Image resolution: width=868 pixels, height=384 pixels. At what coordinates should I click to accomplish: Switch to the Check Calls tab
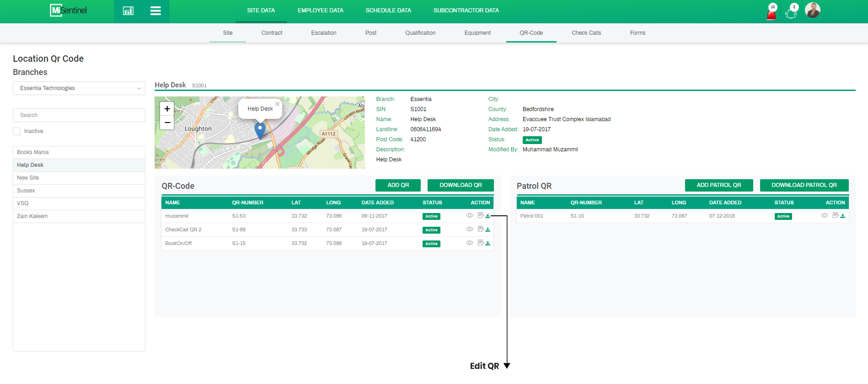point(586,33)
